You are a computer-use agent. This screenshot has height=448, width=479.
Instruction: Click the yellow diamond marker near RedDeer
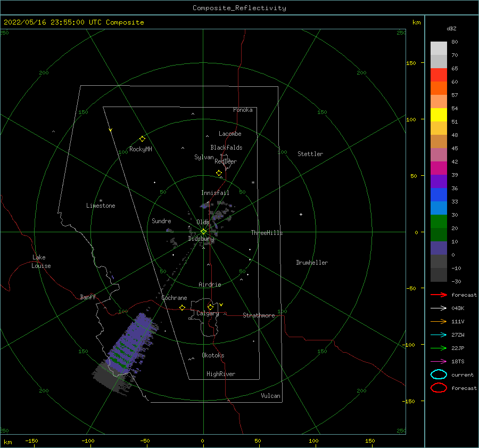pyautogui.click(x=219, y=173)
